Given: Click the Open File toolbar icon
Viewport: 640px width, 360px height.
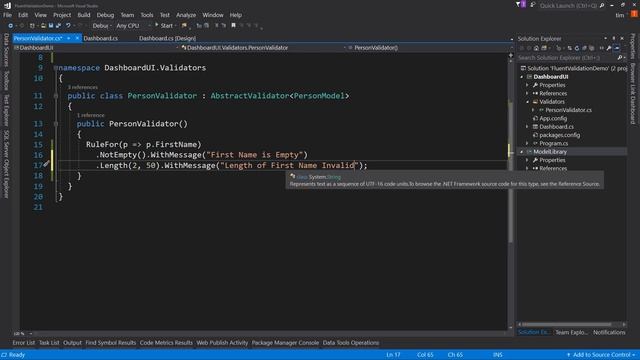Looking at the screenshot, I should (x=43, y=26).
